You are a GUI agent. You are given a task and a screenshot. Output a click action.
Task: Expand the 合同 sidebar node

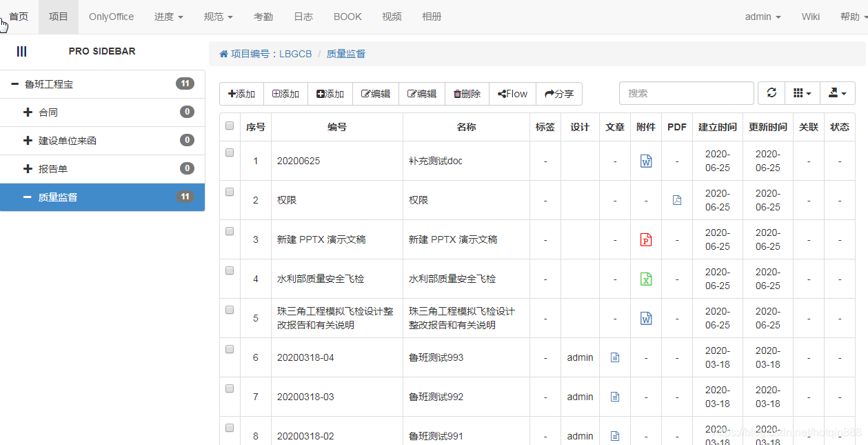pos(28,112)
